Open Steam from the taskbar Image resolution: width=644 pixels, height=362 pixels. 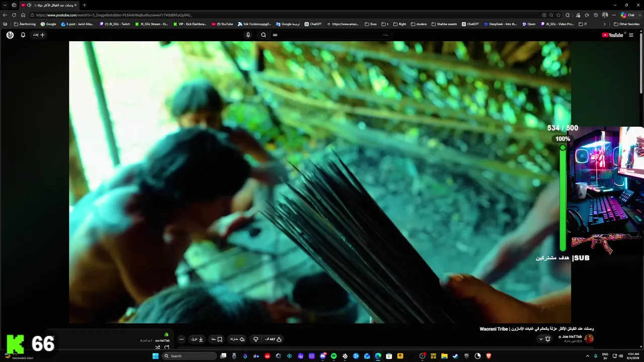[455, 356]
